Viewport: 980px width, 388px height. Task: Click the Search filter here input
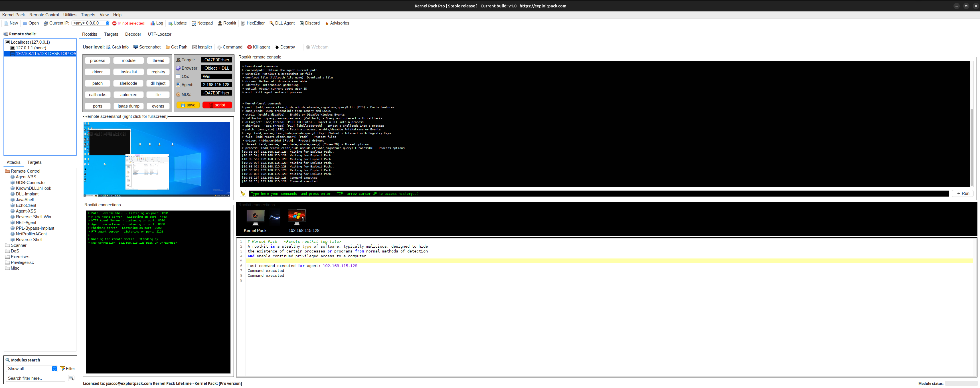[x=36, y=378]
